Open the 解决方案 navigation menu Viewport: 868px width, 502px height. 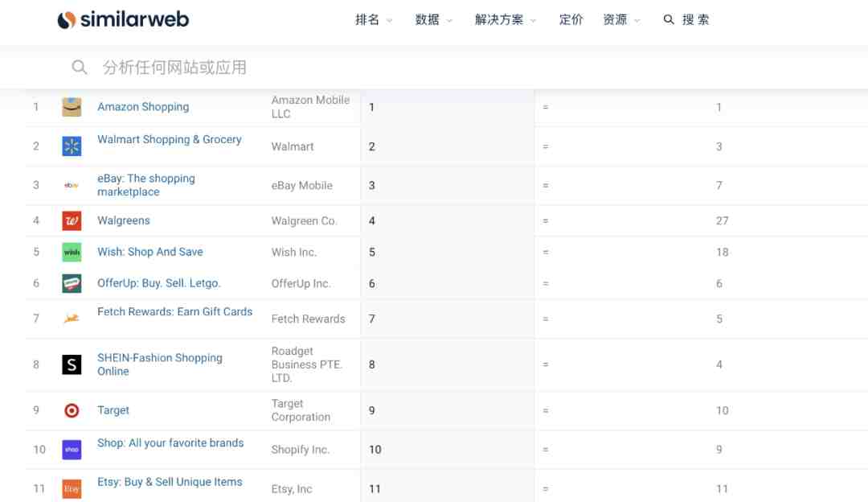pyautogui.click(x=499, y=19)
